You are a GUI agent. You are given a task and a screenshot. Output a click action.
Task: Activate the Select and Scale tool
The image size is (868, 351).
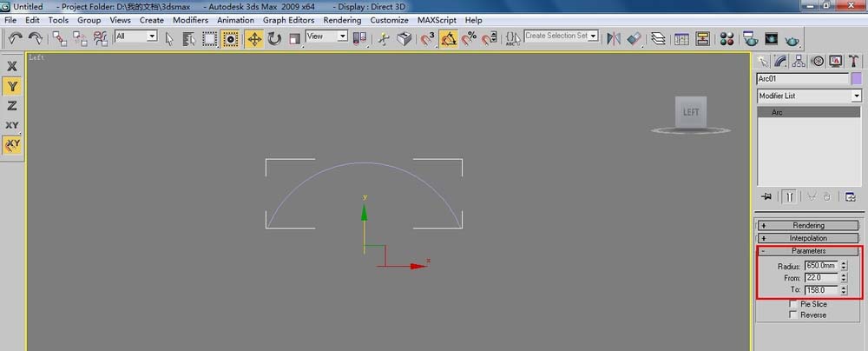(294, 38)
